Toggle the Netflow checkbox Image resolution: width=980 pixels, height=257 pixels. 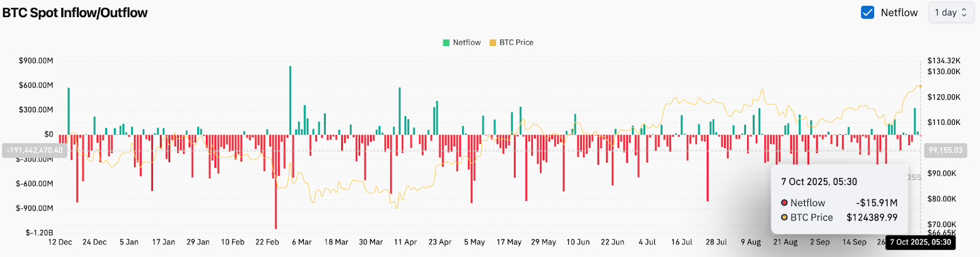point(867,12)
